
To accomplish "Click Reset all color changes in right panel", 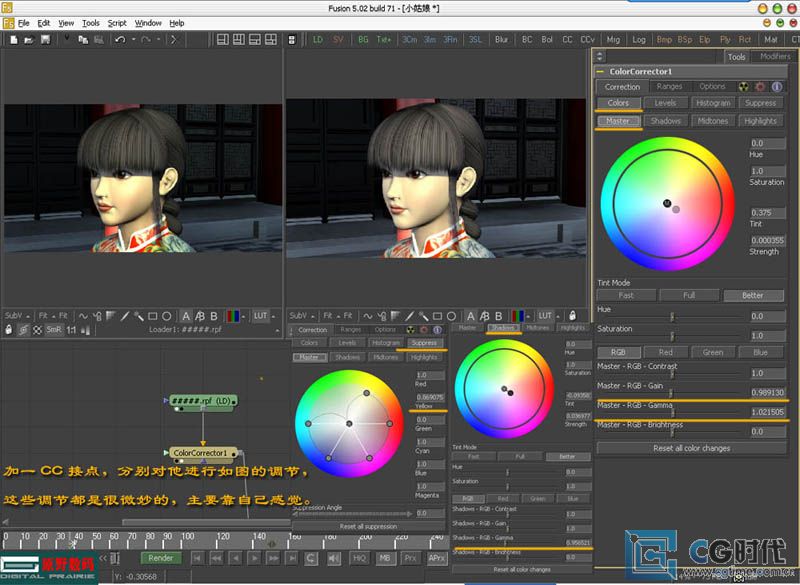I will click(x=691, y=448).
